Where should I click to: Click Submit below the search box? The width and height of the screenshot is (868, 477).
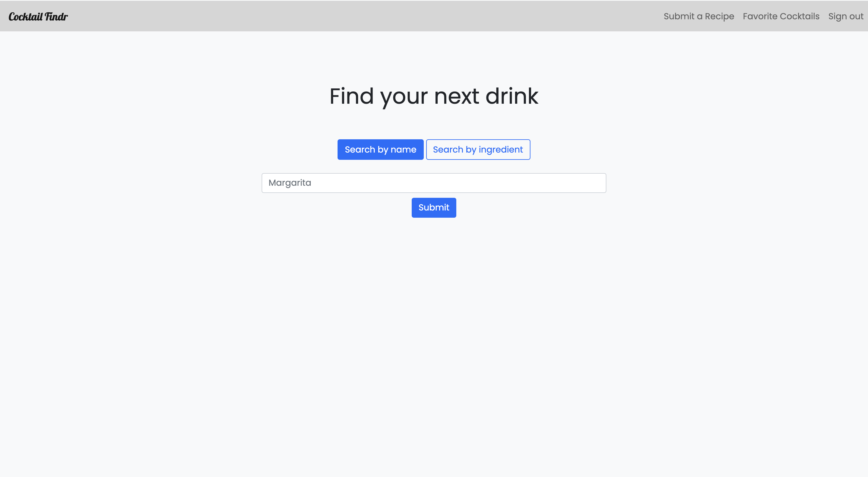[434, 207]
